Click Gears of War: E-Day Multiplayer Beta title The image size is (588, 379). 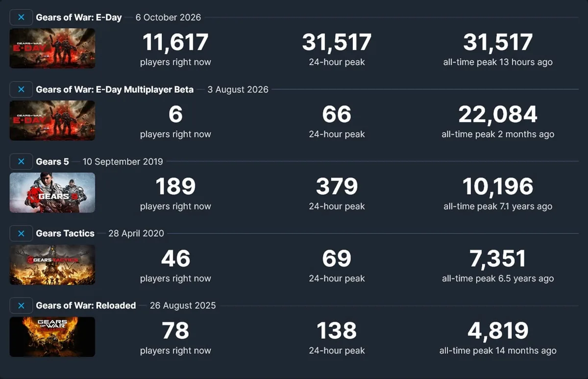pos(115,89)
